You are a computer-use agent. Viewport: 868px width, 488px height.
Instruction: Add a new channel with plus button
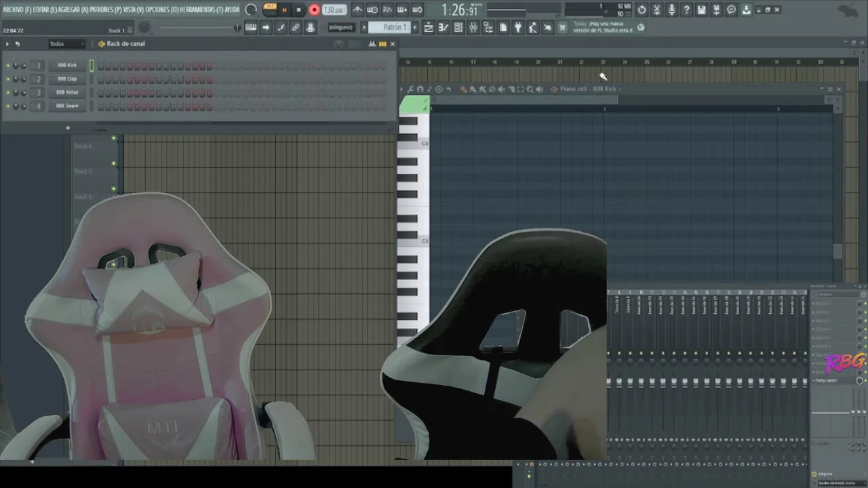pos(67,127)
